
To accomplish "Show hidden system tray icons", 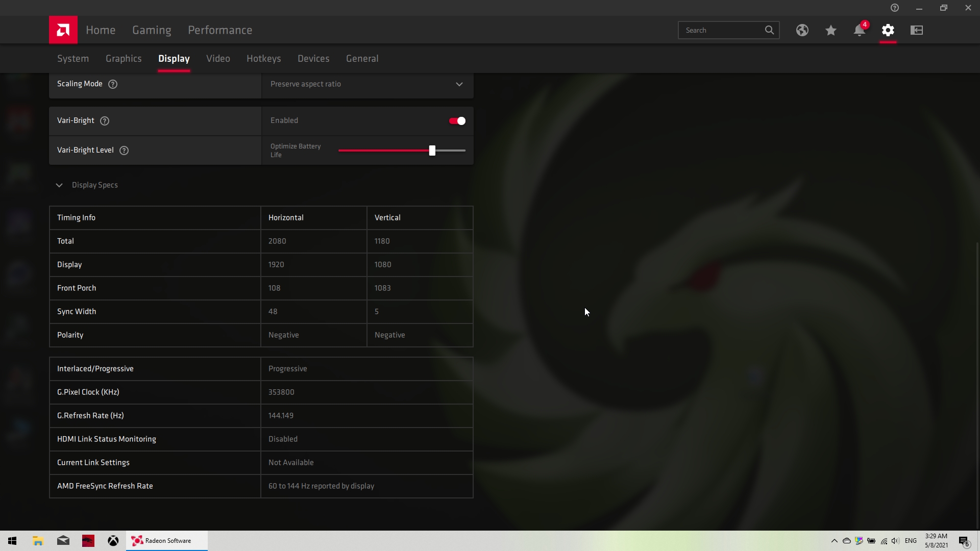I will (835, 541).
